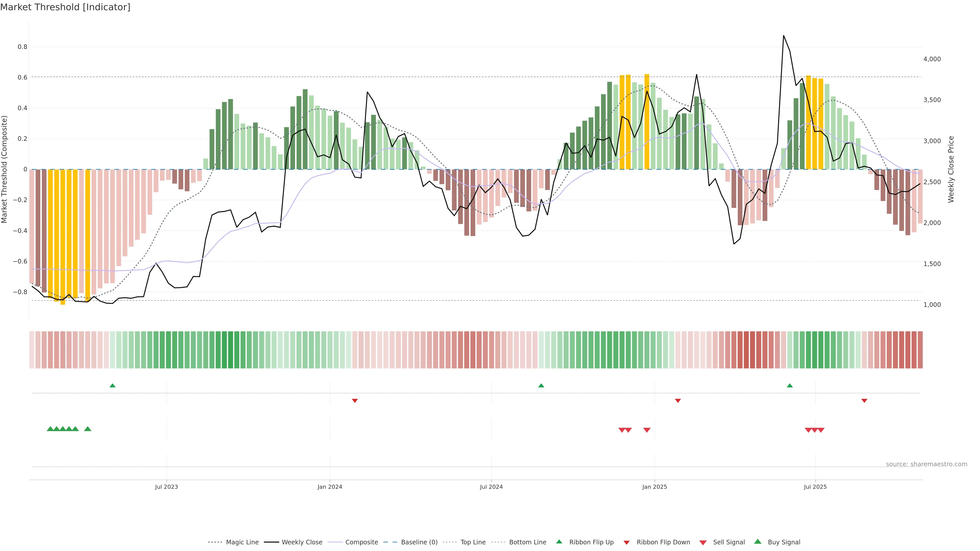Hide the Composite series via its legend entry
Viewport: 980px width, 551px height.
(x=361, y=542)
